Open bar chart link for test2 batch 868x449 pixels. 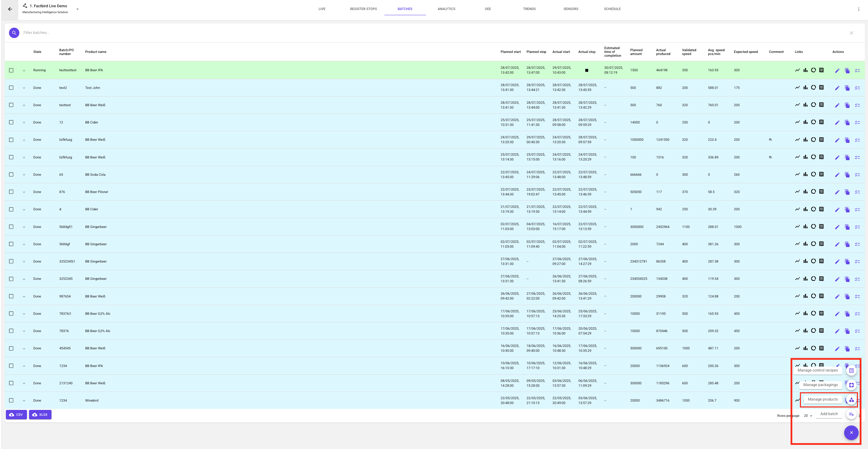(x=805, y=88)
